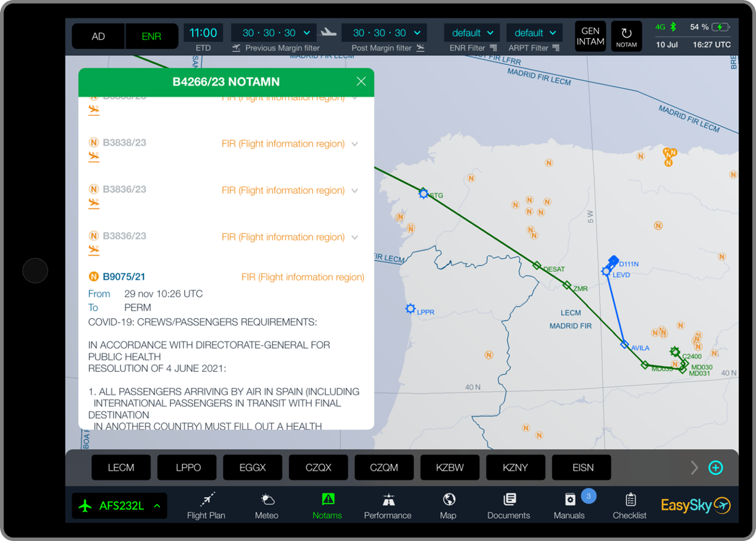Viewport: 756px width, 541px height.
Task: Click the departure icon under B3838/23
Action: pyautogui.click(x=94, y=157)
